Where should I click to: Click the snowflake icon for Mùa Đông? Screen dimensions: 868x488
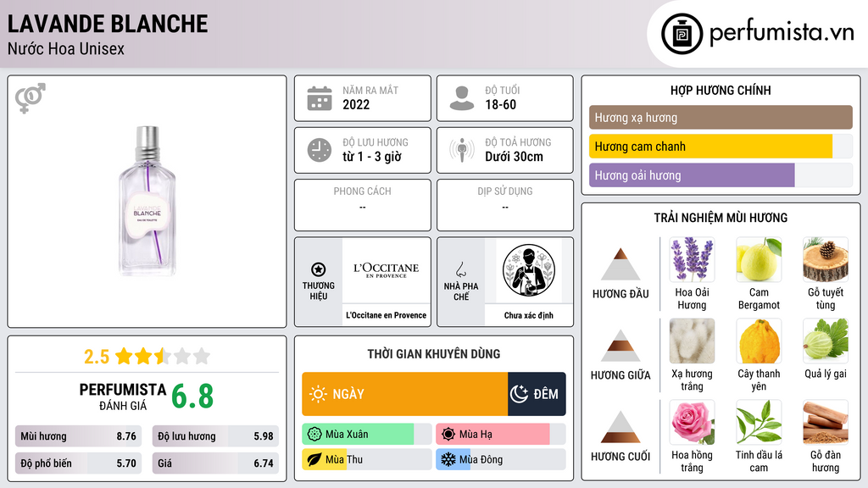448,459
